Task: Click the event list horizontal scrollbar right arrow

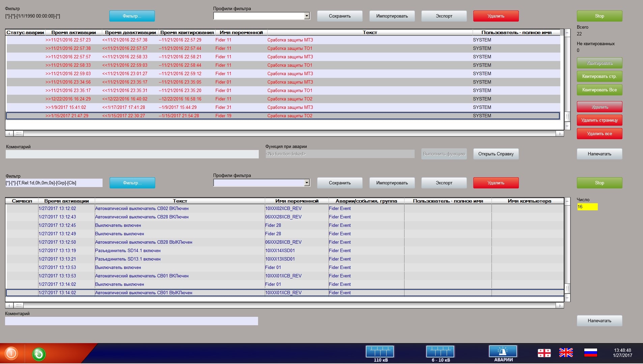Action: pos(560,305)
